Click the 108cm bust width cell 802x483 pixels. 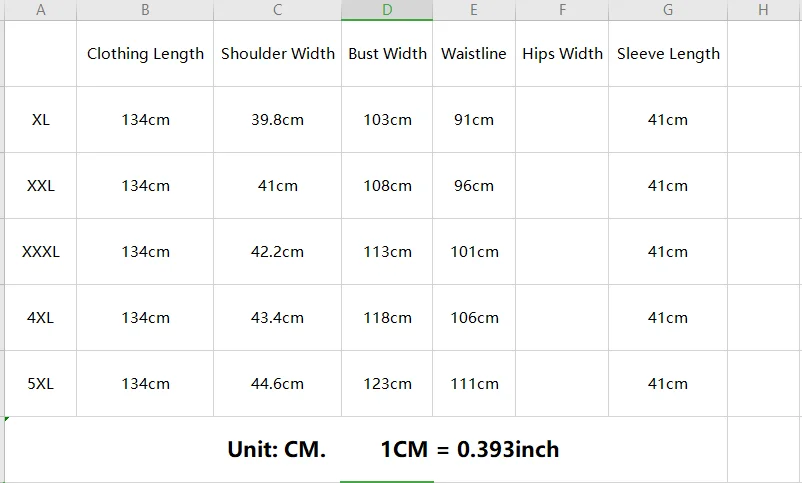point(387,186)
